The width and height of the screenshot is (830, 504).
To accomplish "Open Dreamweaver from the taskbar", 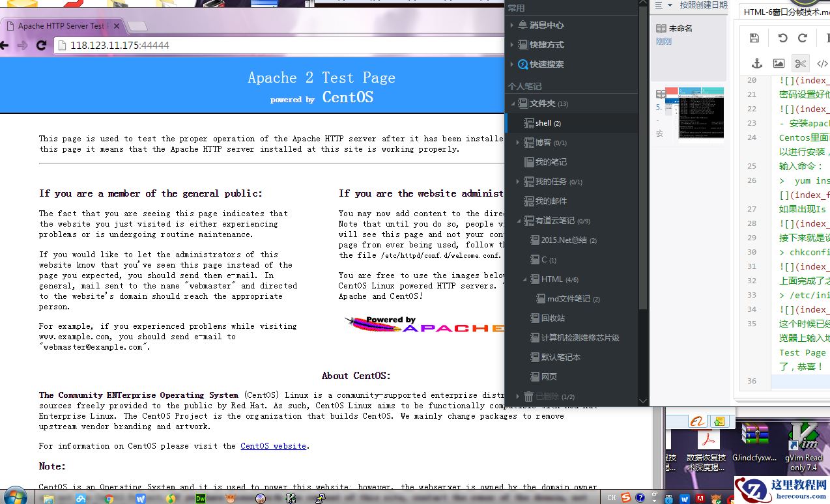I will coord(201,499).
